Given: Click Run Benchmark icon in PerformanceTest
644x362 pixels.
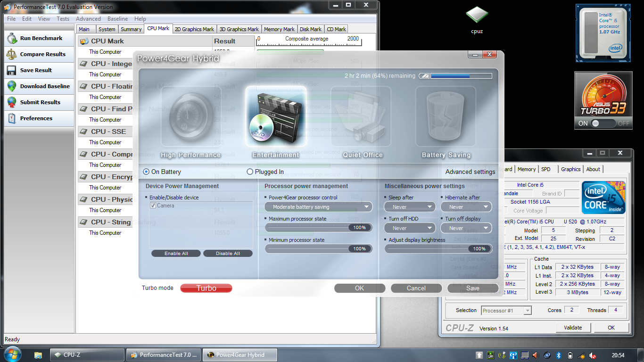Looking at the screenshot, I should (12, 38).
